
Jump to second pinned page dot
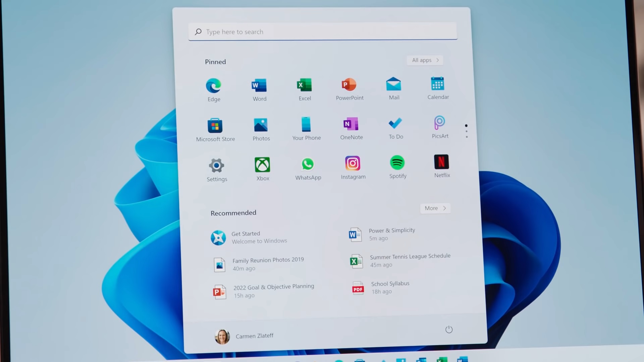(466, 131)
